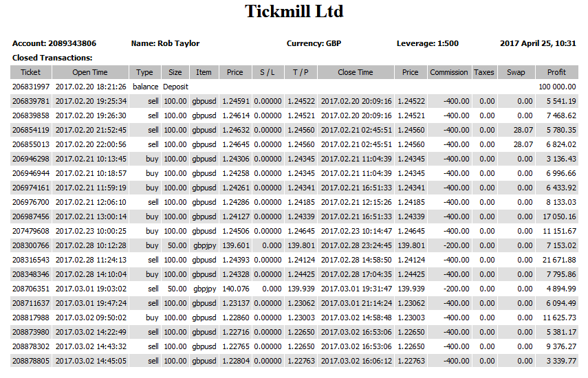
Task: Select ticket 208706351
Action: (31, 289)
